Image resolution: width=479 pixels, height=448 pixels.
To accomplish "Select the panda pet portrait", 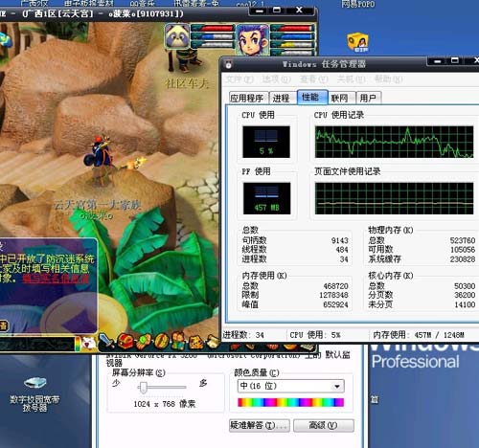I will pyautogui.click(x=177, y=36).
